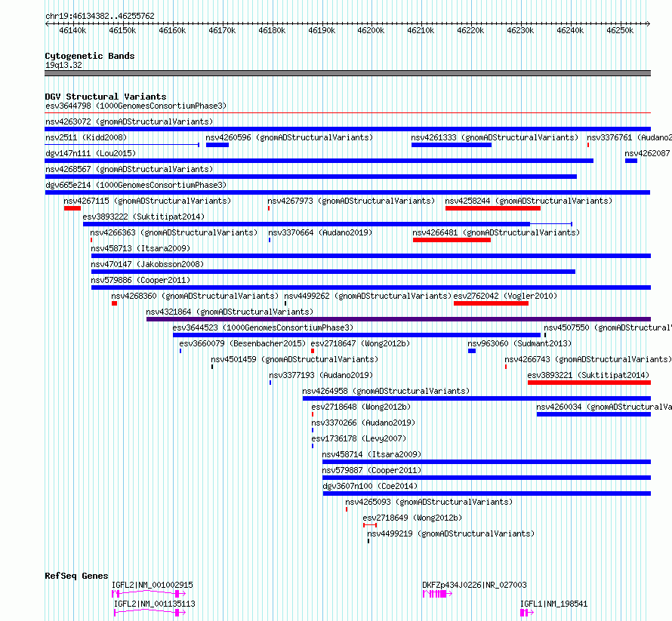Select nsv579887 (Cooper2011) variant label

pos(371,470)
